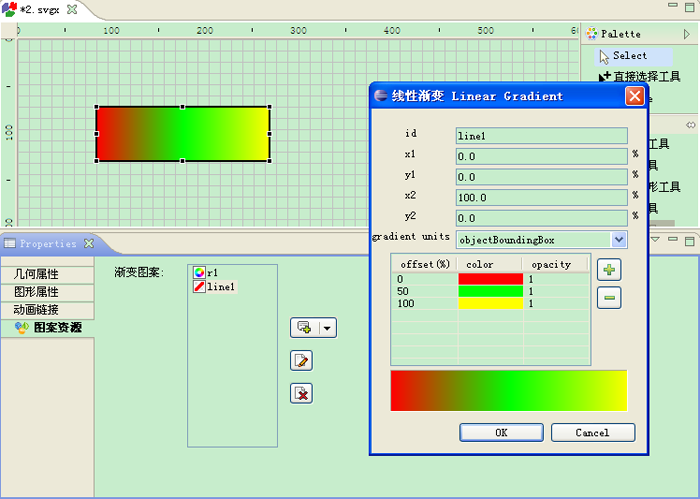Click the opacity column header
The height and width of the screenshot is (499, 700).
[x=555, y=264]
